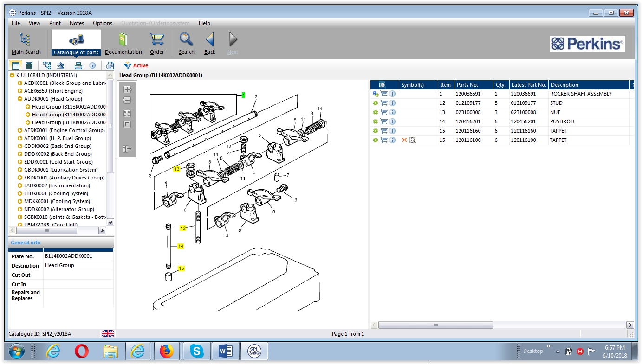Viewport: 642px width, 364px height.
Task: Show info for TAPPET 120116160 row
Action: [392, 131]
